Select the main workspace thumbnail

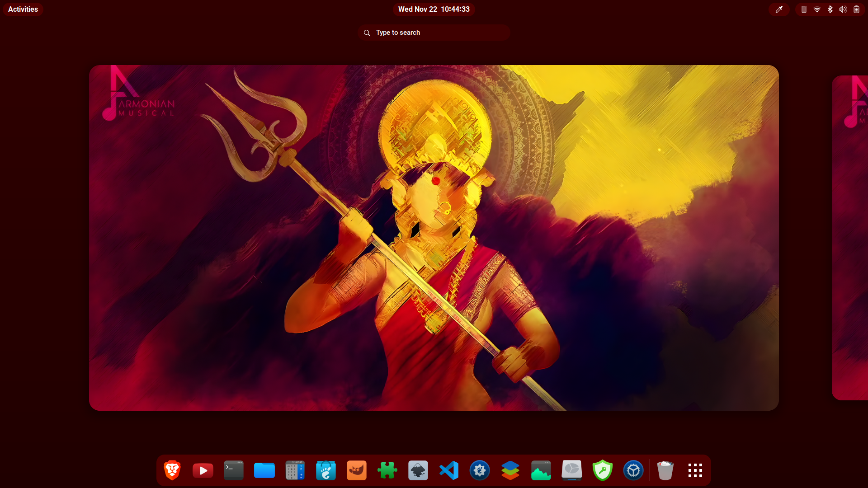click(x=434, y=238)
